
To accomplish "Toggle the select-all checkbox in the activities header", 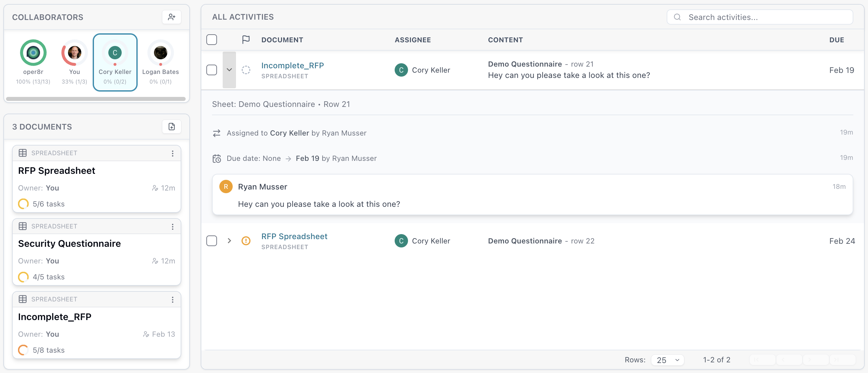I will click(212, 39).
